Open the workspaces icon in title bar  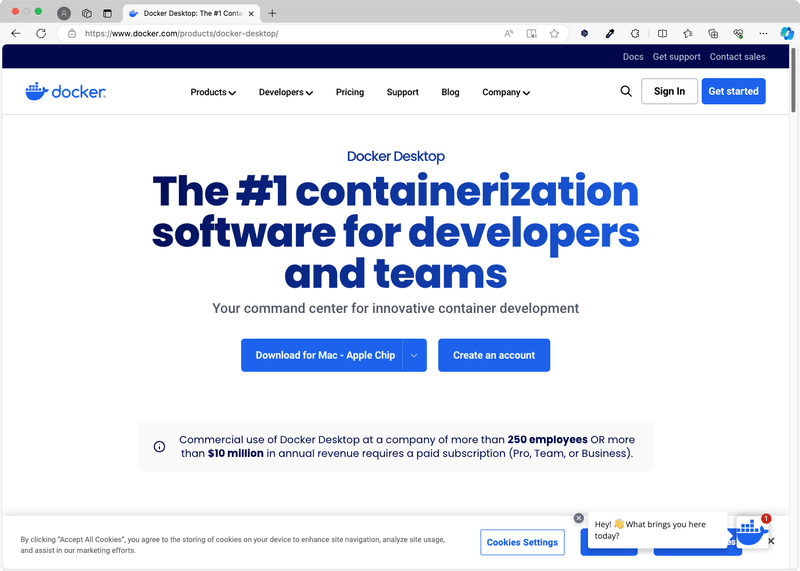click(87, 13)
